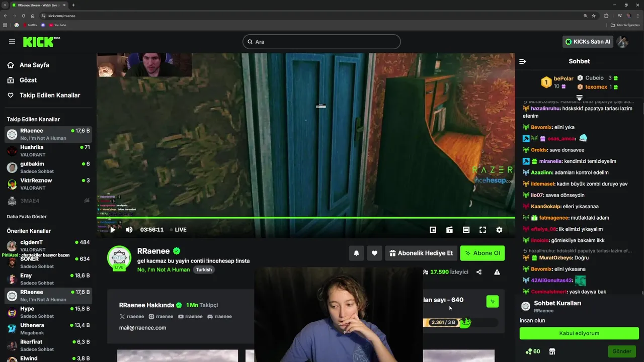Click the green stream progress bar

[x=306, y=218]
